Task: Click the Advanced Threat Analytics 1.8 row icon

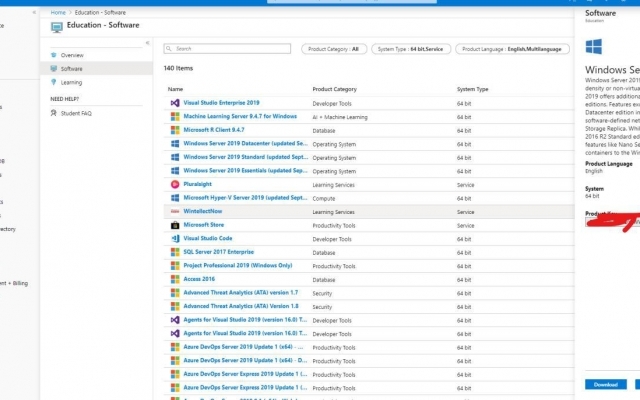Action: [x=175, y=306]
